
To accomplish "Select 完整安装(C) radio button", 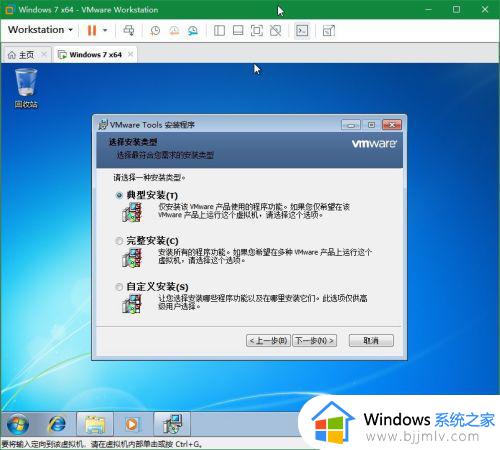I will click(x=119, y=241).
